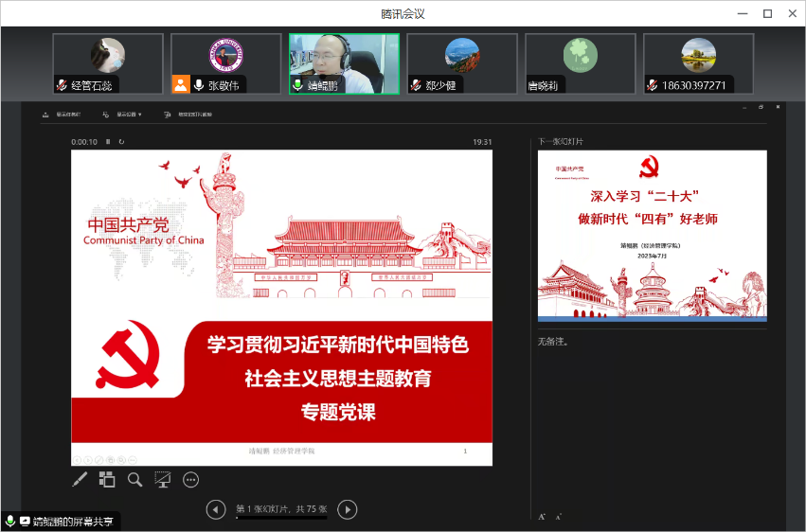Close the inner presenter view window

tap(778, 107)
